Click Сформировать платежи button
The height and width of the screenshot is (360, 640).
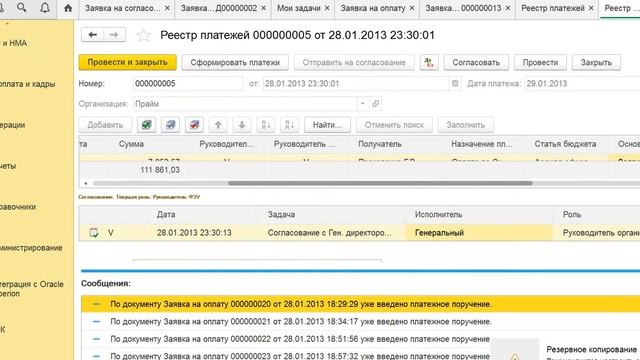[235, 62]
